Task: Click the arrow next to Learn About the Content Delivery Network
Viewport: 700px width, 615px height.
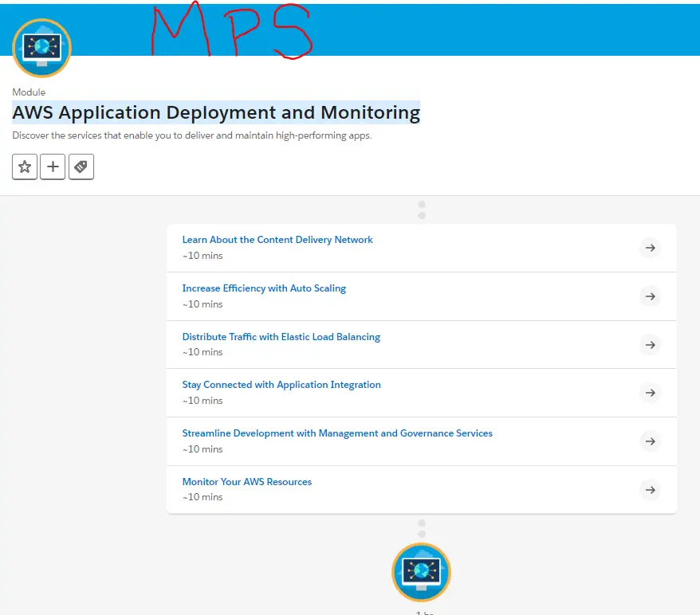Action: [650, 248]
